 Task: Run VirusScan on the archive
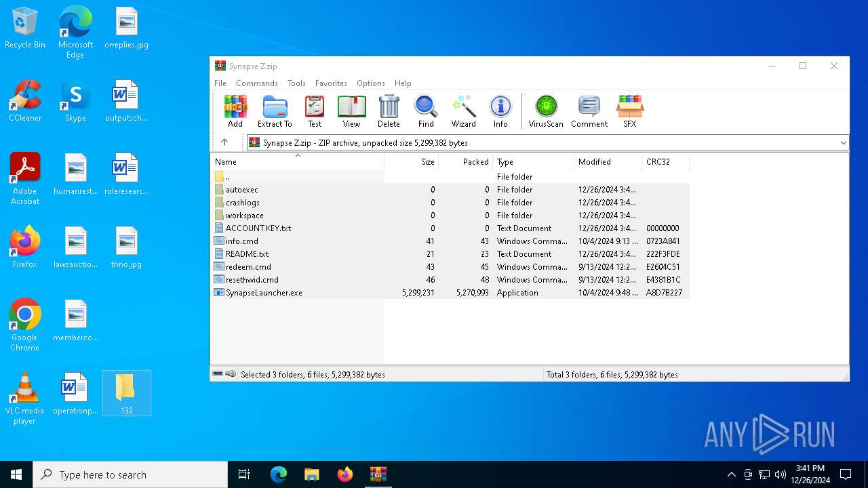546,111
